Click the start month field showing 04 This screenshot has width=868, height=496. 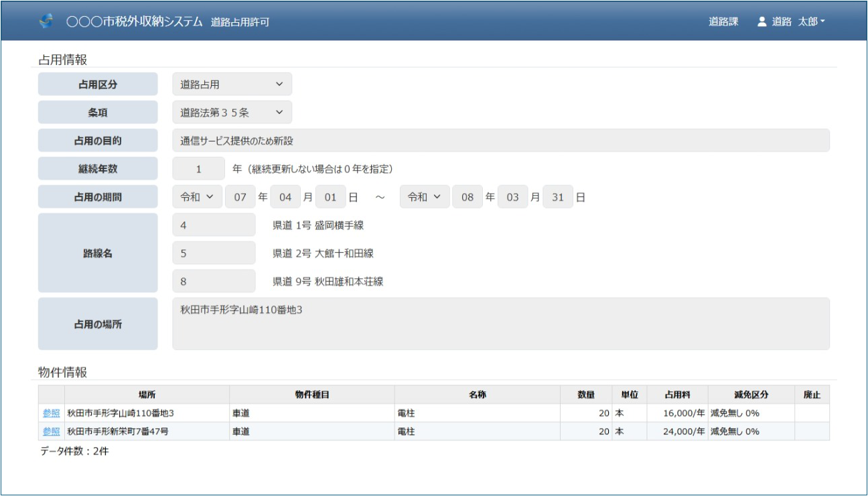click(x=285, y=197)
